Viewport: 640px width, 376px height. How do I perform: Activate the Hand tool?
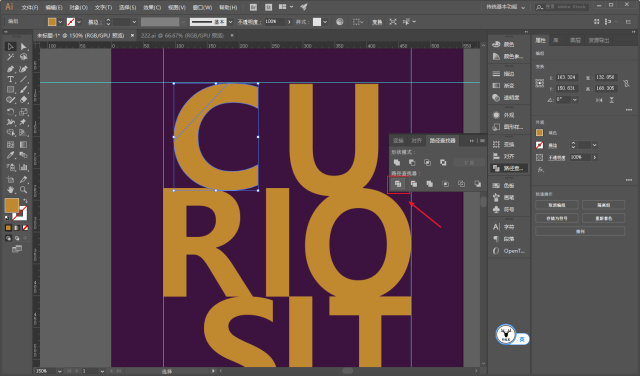[10, 190]
